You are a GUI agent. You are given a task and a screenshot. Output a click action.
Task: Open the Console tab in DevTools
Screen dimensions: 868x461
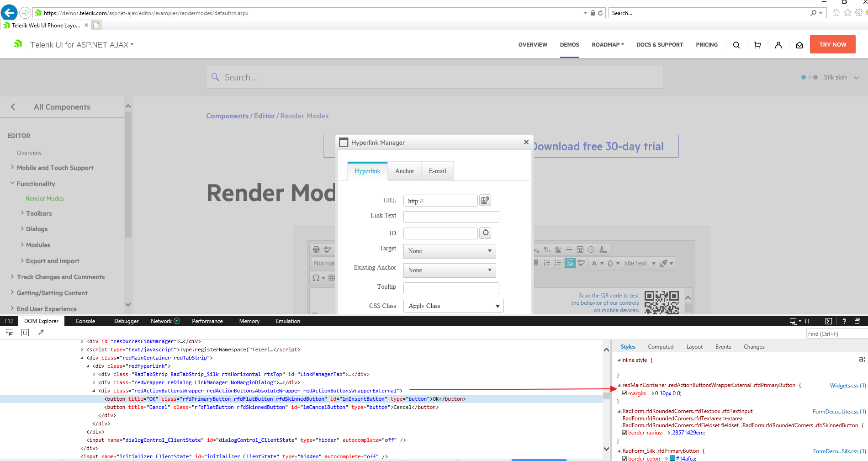point(85,321)
